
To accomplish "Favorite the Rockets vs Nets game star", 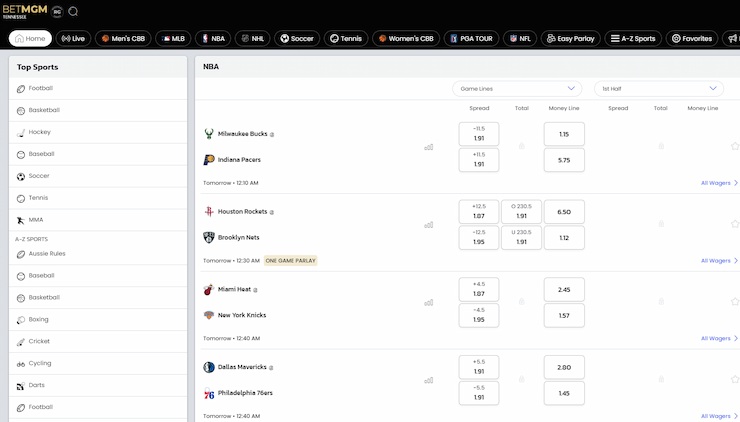I will tap(735, 224).
